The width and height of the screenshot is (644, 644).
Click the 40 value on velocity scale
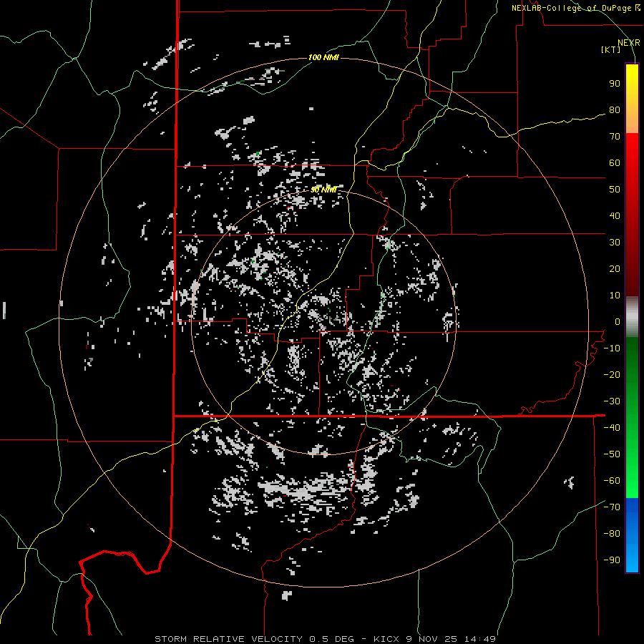point(615,216)
